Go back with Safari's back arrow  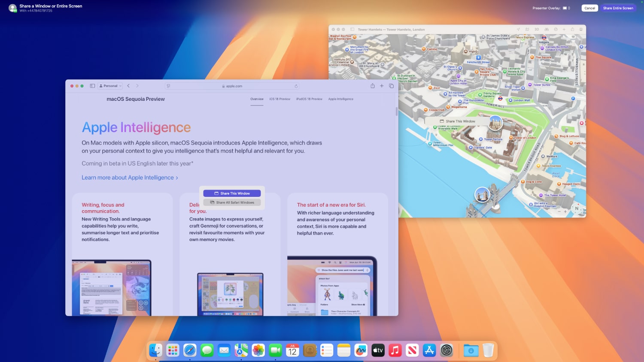click(x=128, y=86)
